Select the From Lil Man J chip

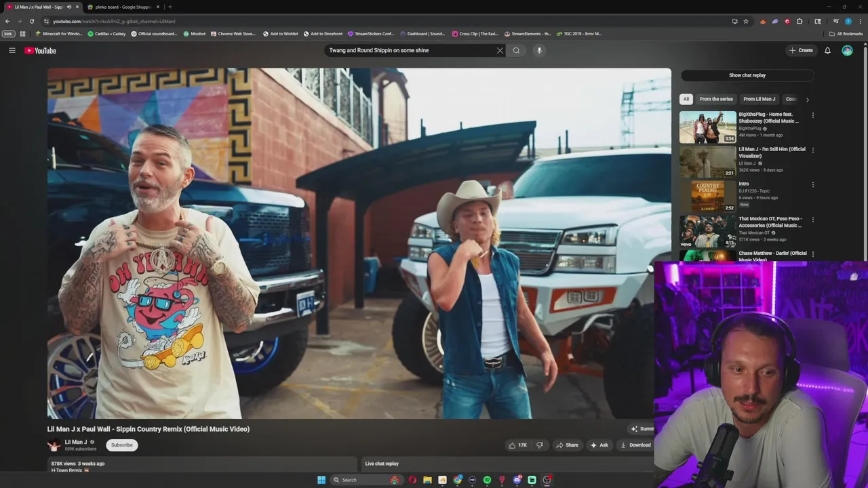click(x=759, y=99)
